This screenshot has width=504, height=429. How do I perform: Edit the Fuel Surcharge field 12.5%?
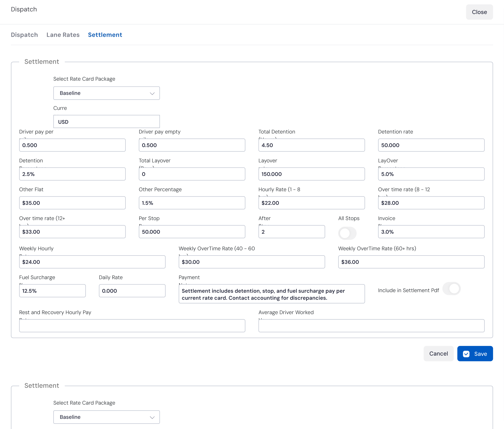[52, 291]
